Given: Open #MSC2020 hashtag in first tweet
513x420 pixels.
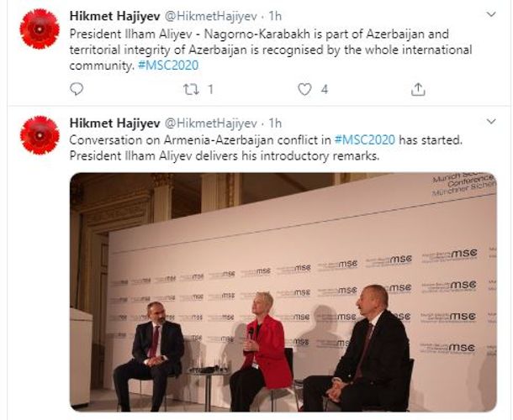Looking at the screenshot, I should click(168, 66).
